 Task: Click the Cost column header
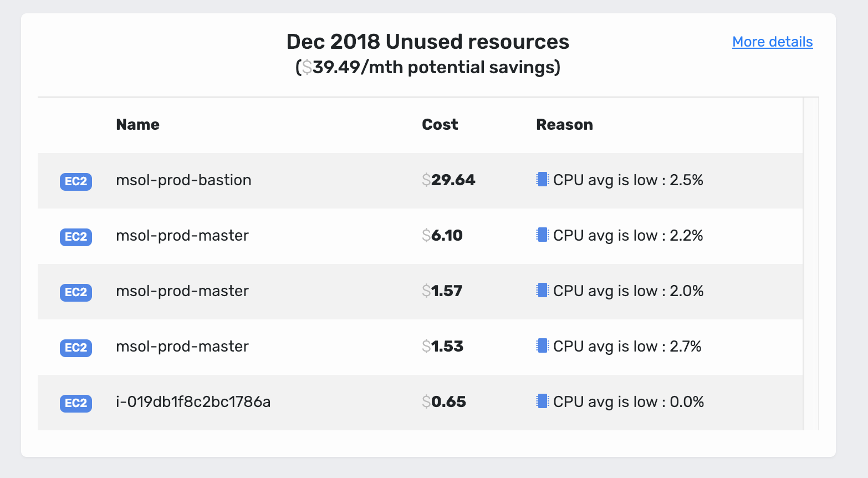point(440,125)
